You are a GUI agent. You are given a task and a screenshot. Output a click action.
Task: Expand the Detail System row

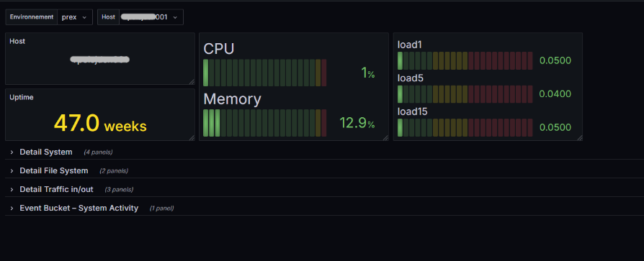click(46, 152)
